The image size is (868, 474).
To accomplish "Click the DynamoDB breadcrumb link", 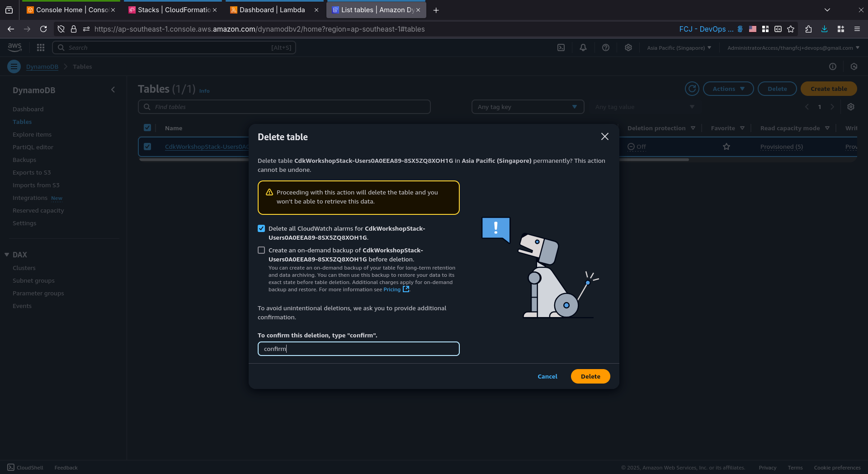I will [42, 66].
